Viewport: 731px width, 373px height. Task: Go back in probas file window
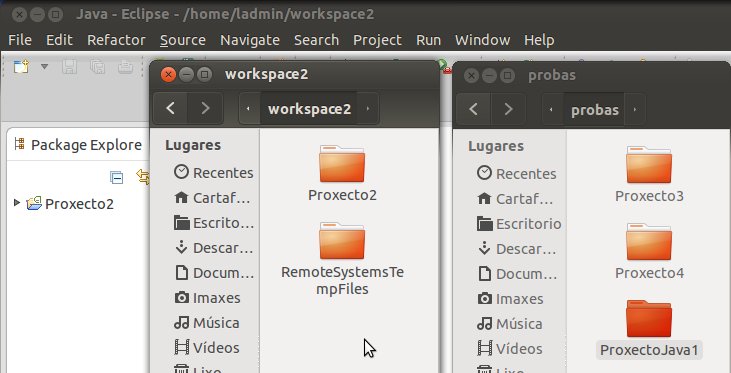(x=474, y=110)
